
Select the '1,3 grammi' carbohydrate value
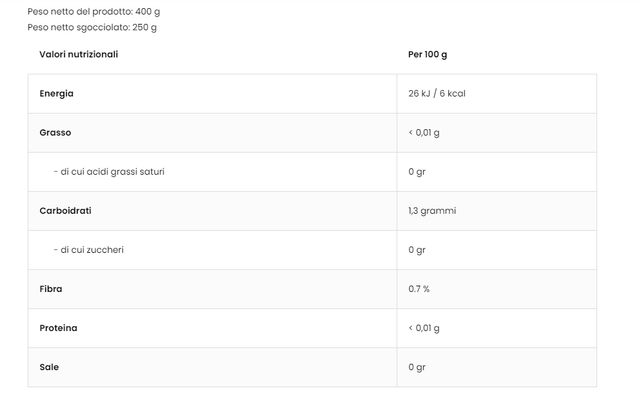[x=433, y=211]
